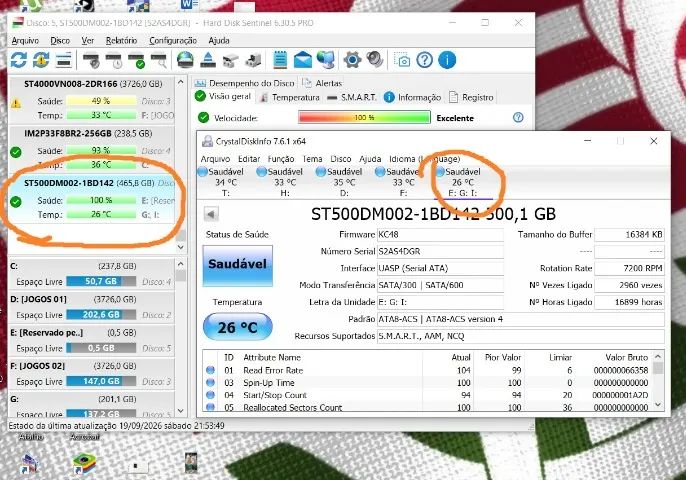The height and width of the screenshot is (480, 686).
Task: Click the disk test icon with green checkmark
Action: [137, 60]
